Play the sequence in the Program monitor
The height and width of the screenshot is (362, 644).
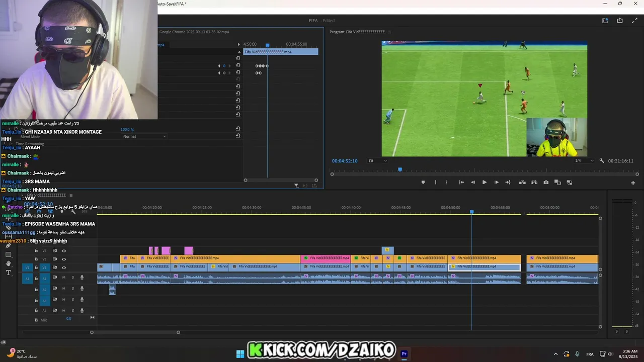485,183
